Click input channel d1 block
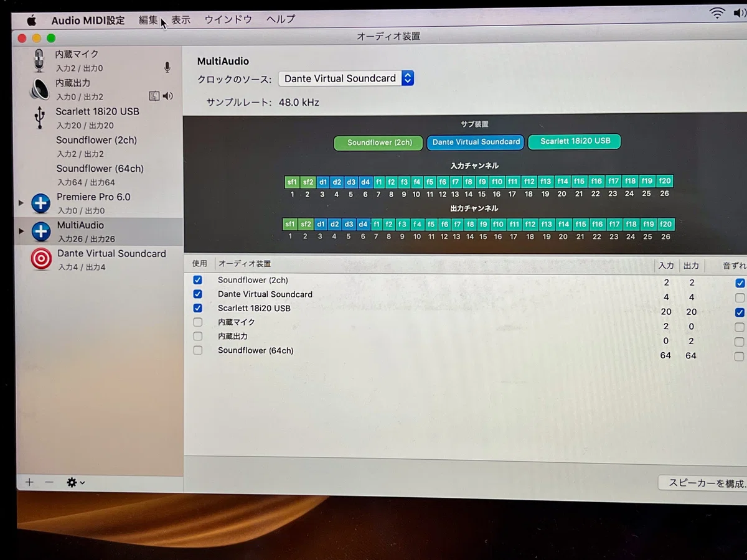This screenshot has height=560, width=747. tap(322, 182)
